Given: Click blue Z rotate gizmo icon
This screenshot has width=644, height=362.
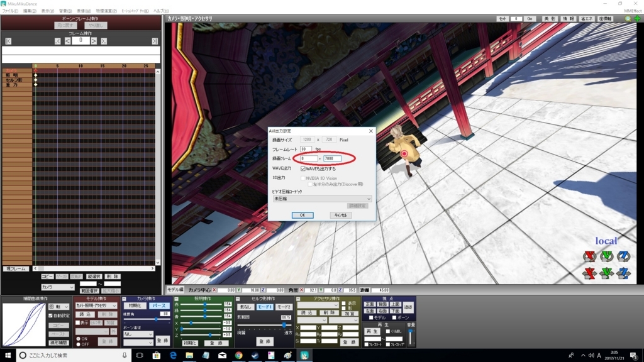Looking at the screenshot, I should pyautogui.click(x=623, y=256).
